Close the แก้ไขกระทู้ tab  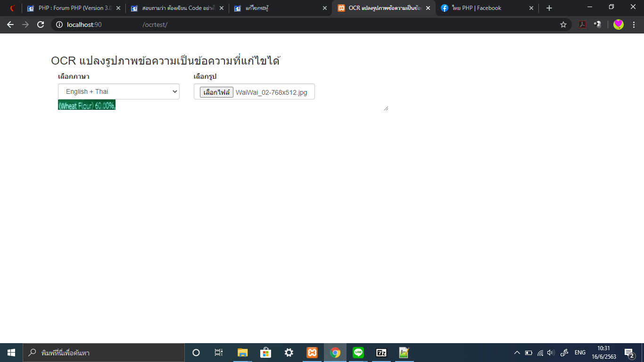324,8
